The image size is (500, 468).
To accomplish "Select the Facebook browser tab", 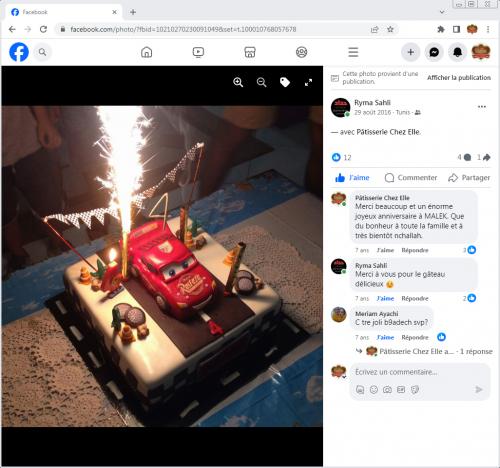I will coord(63,12).
